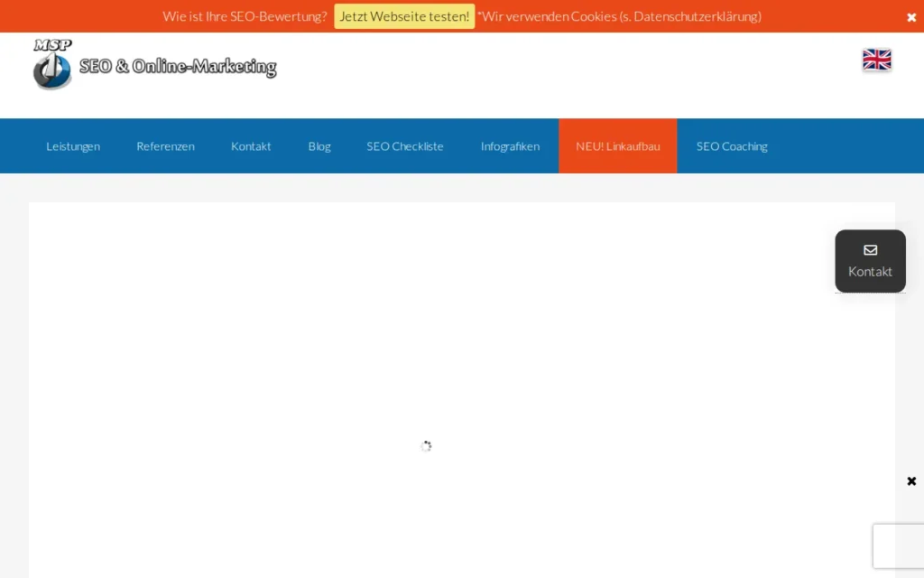924x578 pixels.
Task: Select the highlighted 'NEU! Linkaufbau' tab
Action: click(x=617, y=146)
